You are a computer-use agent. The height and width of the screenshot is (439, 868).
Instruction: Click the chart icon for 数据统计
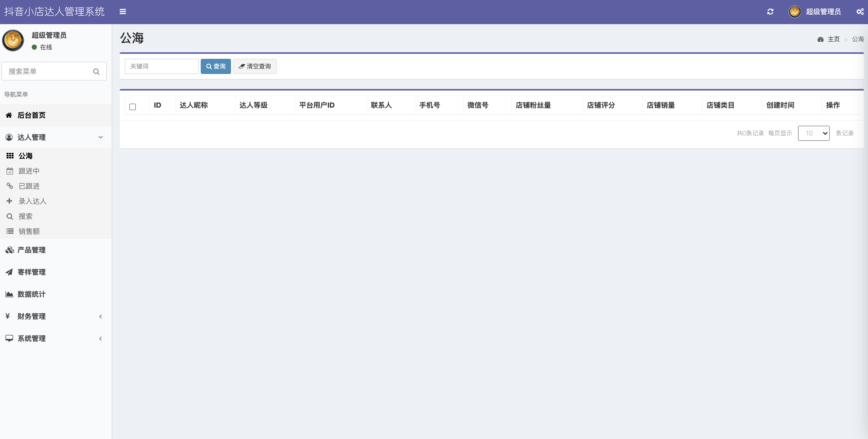click(9, 294)
